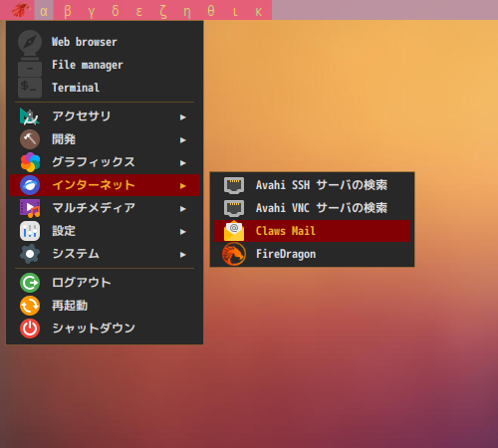Screen dimensions: 498x448
Task: Click the グラフィックス colorful flower icon
Action: [x=30, y=162]
